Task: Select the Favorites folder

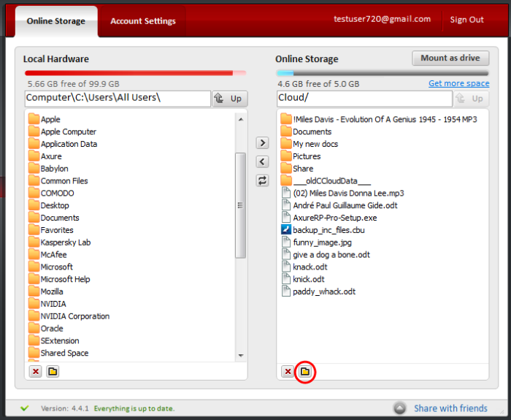Action: pyautogui.click(x=51, y=230)
